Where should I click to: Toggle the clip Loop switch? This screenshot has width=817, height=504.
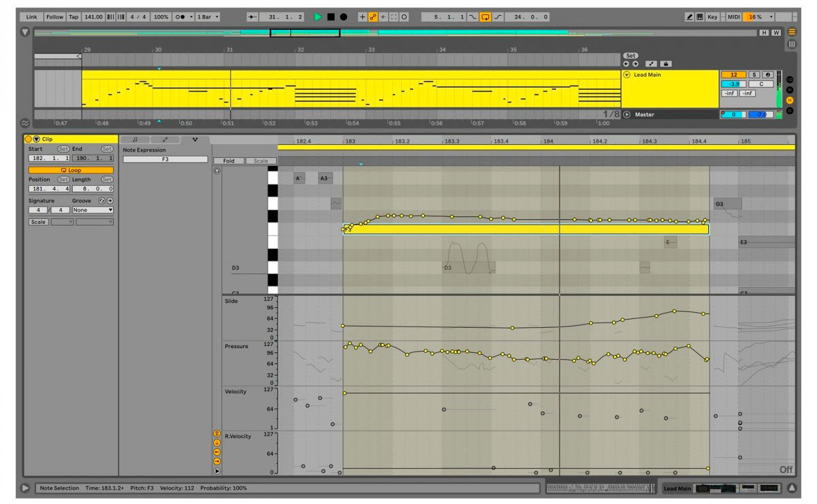[x=71, y=170]
